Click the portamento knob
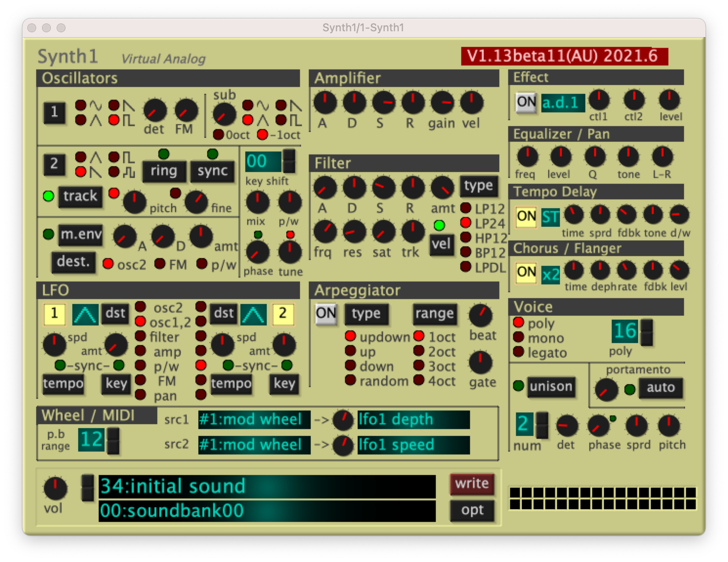 606,390
